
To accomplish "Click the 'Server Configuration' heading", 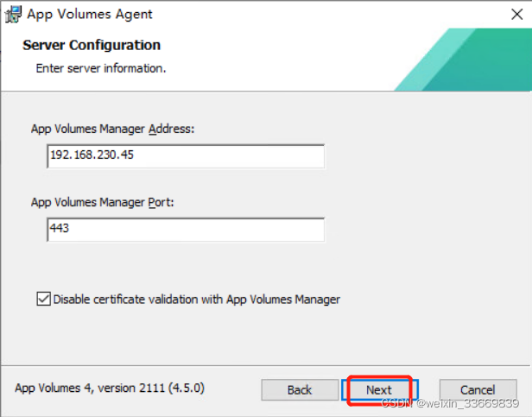I will (92, 45).
